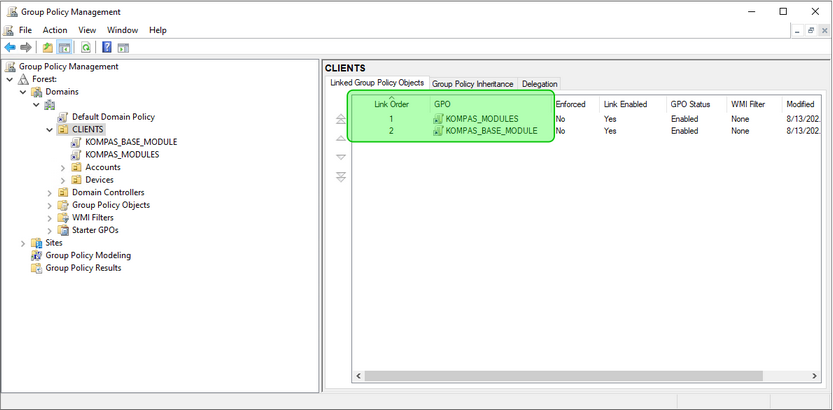Collapse the domain node under Domains
This screenshot has width=833, height=410.
coord(36,105)
